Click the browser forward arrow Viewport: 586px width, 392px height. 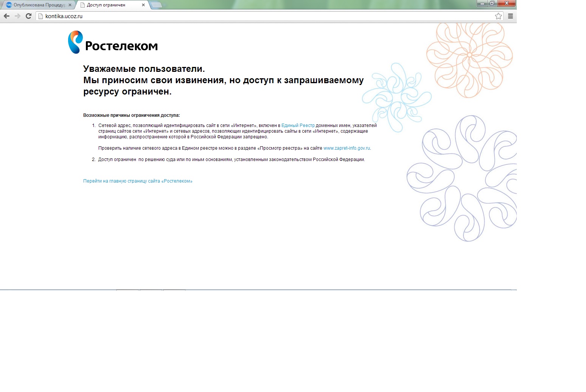[17, 16]
